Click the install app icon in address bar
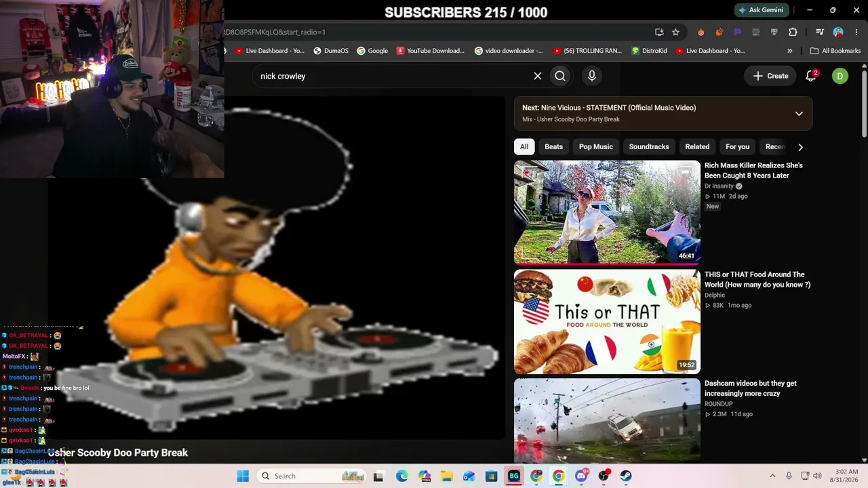Screen dimensions: 868x488 click(x=659, y=32)
